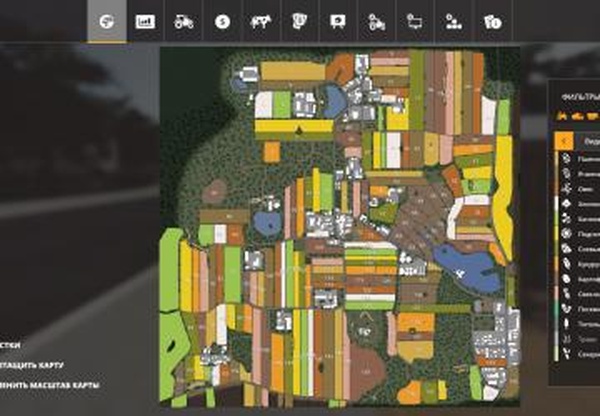Viewport: 600px width, 416px height.
Task: Toggle the soybeans (Соевые) crop filter
Action: 579,249
